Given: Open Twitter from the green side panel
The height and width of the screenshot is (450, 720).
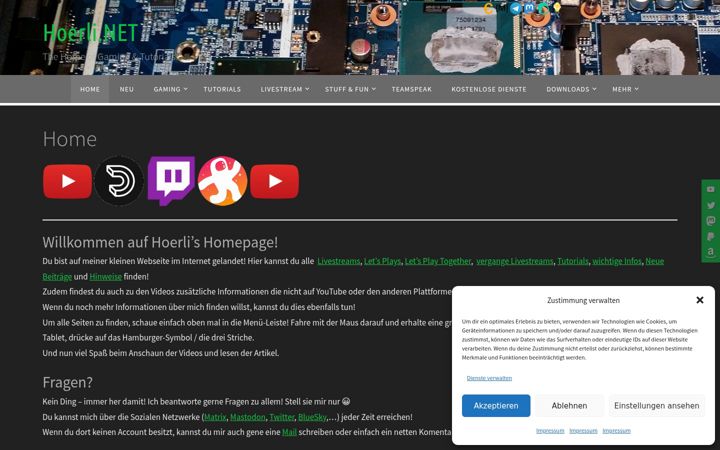Looking at the screenshot, I should click(711, 205).
